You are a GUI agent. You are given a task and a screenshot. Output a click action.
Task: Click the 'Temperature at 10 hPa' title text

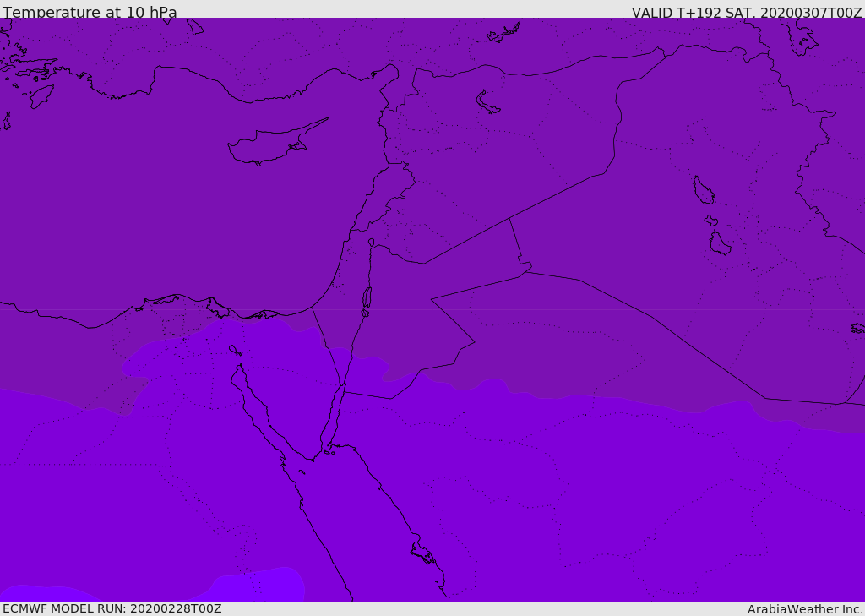(x=90, y=12)
